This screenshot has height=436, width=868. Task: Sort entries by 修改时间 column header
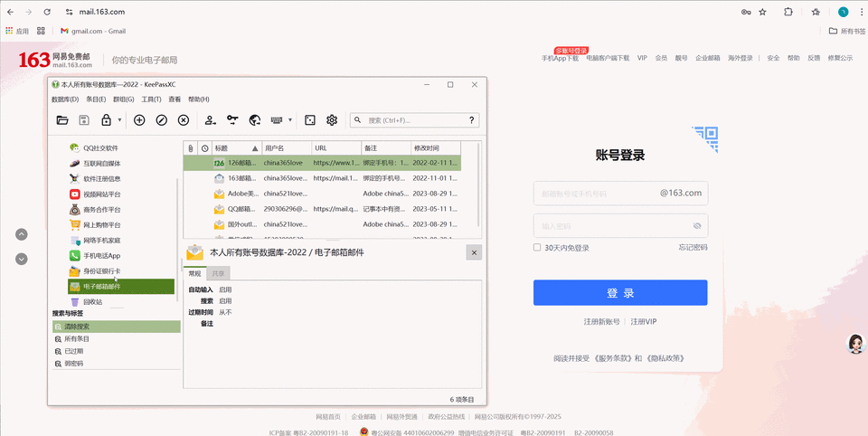click(x=436, y=148)
